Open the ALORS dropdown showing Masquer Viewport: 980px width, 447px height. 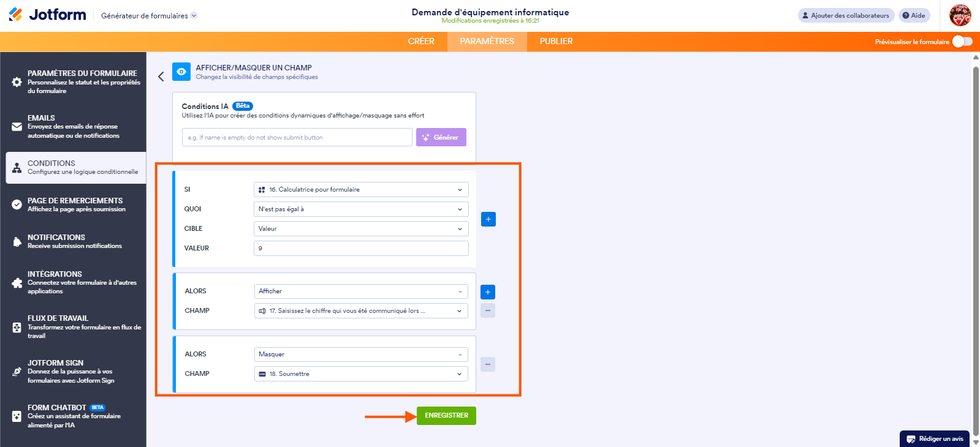point(361,355)
